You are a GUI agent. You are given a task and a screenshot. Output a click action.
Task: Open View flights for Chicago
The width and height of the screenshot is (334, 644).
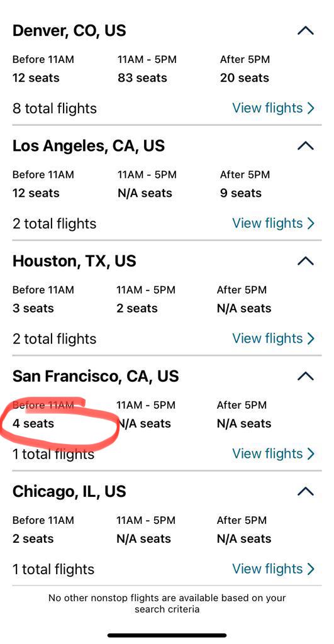click(273, 569)
